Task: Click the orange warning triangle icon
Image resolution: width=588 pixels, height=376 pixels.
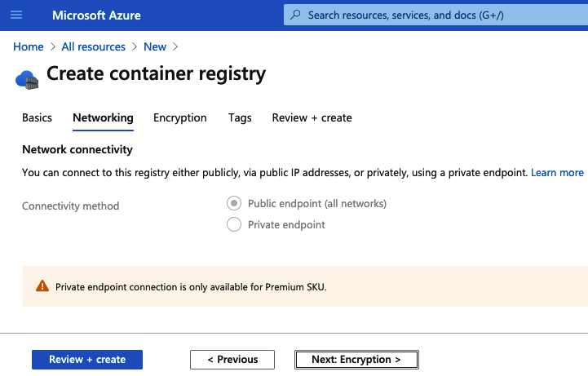Action: 42,286
